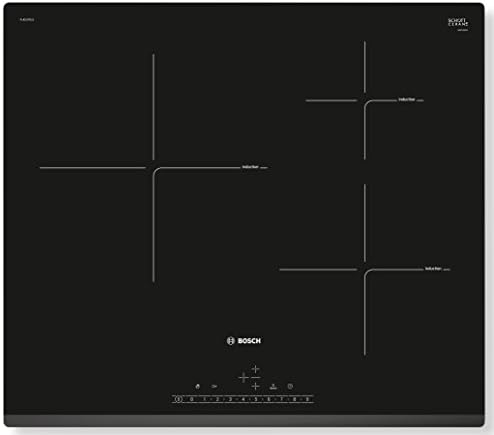Set power level 7 on slider
494x435 pixels.
[282, 399]
